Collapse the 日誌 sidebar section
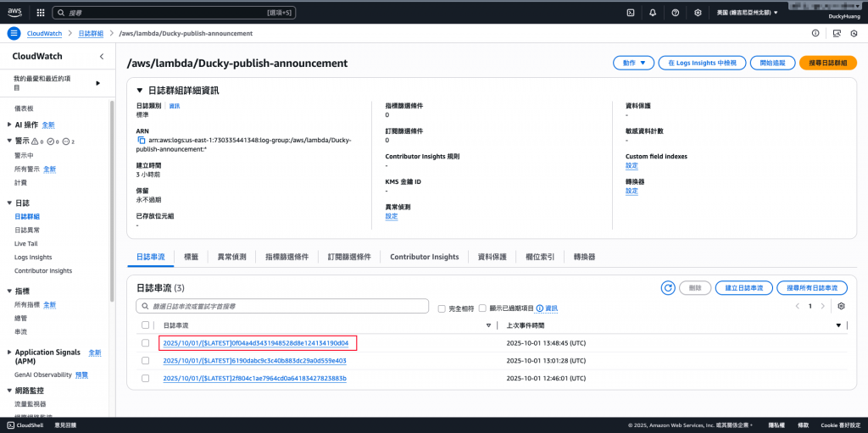Viewport: 868px width, 433px height. 10,203
